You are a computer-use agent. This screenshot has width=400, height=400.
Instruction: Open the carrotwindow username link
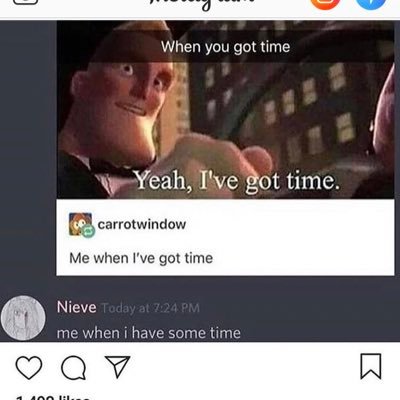(x=142, y=224)
